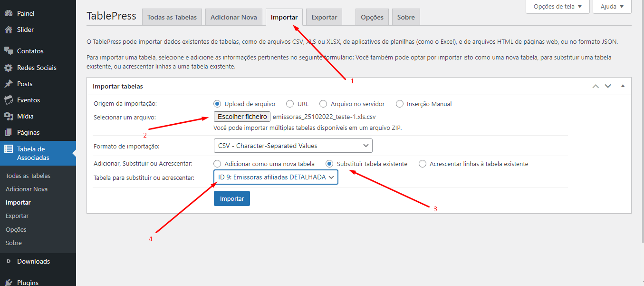644x286 pixels.
Task: Move Importar tabelas panel down arrow
Action: point(607,86)
